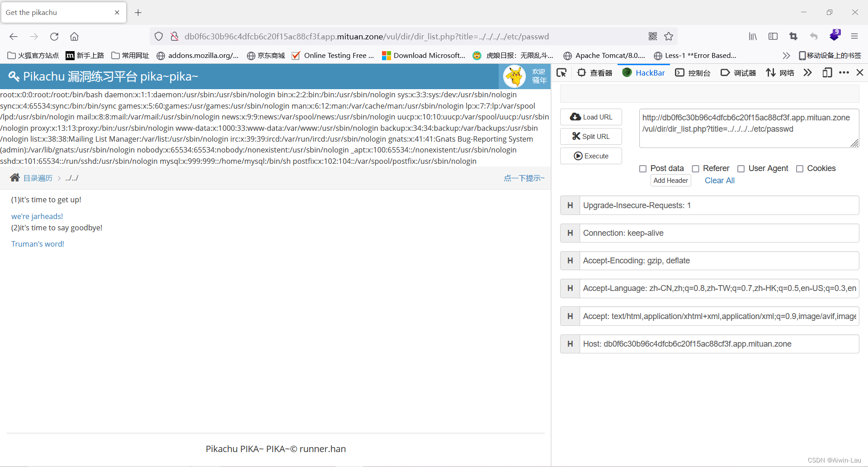
Task: Click the tracking protection shield icon
Action: (159, 37)
